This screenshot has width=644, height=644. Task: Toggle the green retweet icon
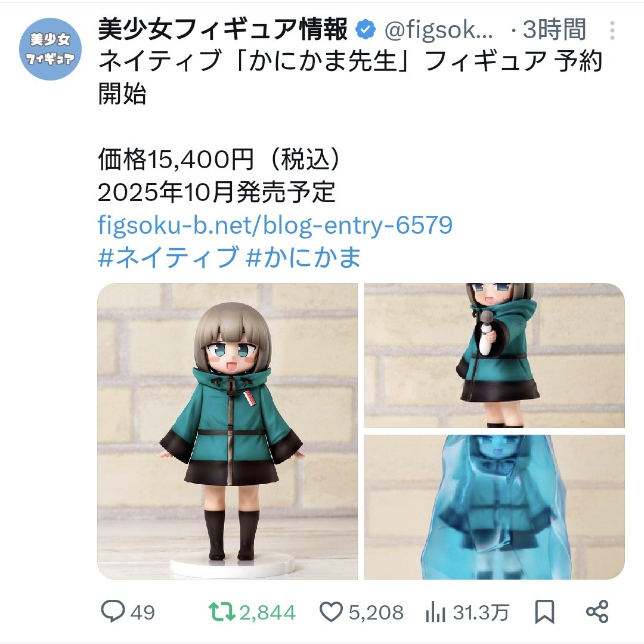[x=221, y=612]
